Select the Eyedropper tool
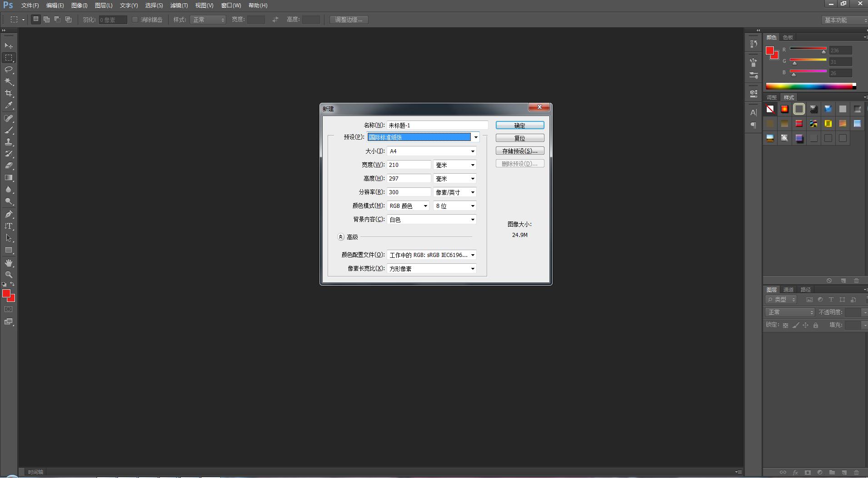The image size is (868, 478). [x=9, y=105]
